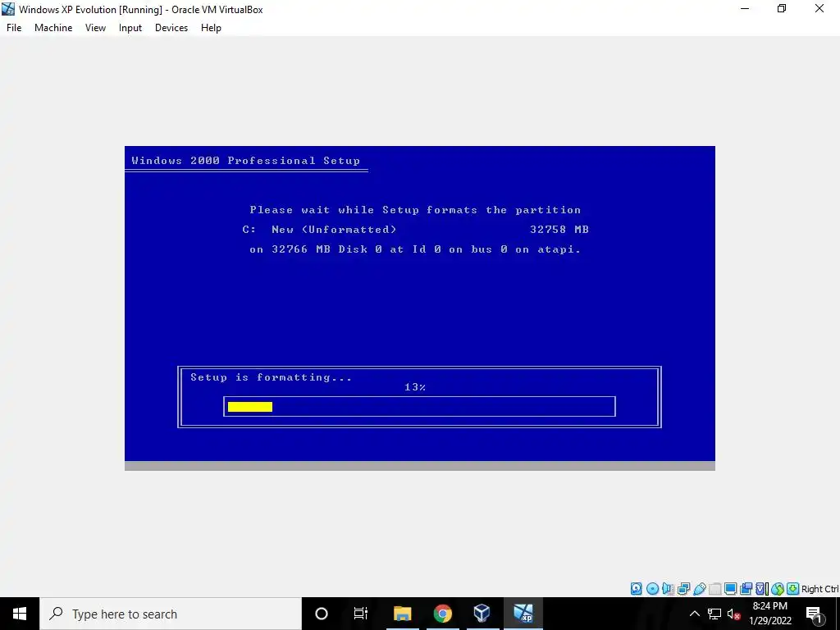Click the hard disk activity indicator
The image size is (840, 630).
tap(636, 589)
